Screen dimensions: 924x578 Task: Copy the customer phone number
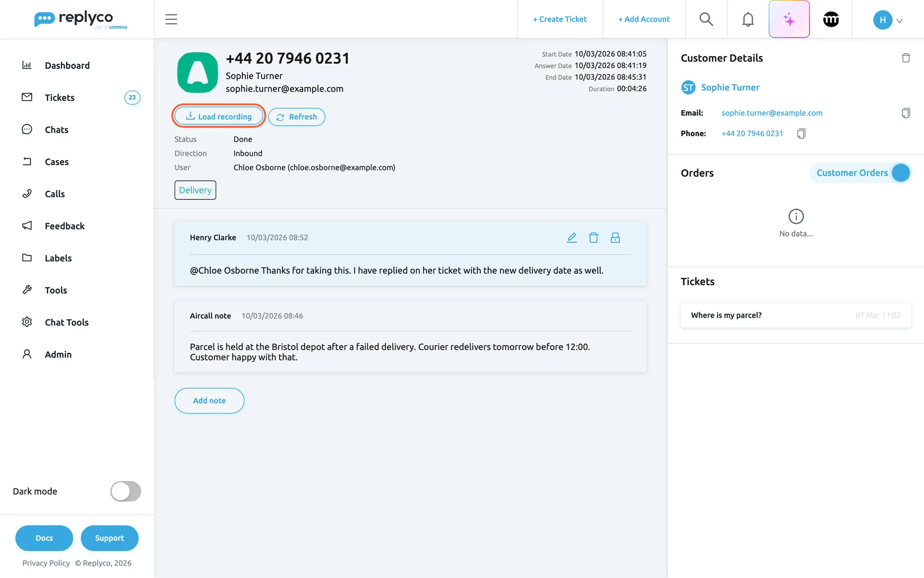801,134
